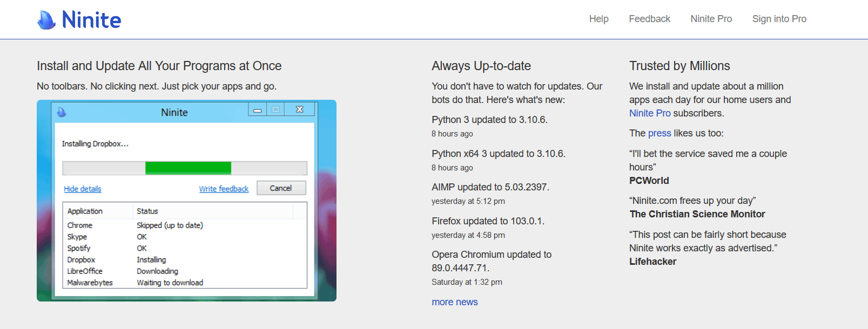Open the press link
The height and width of the screenshot is (329, 868).
pos(660,133)
